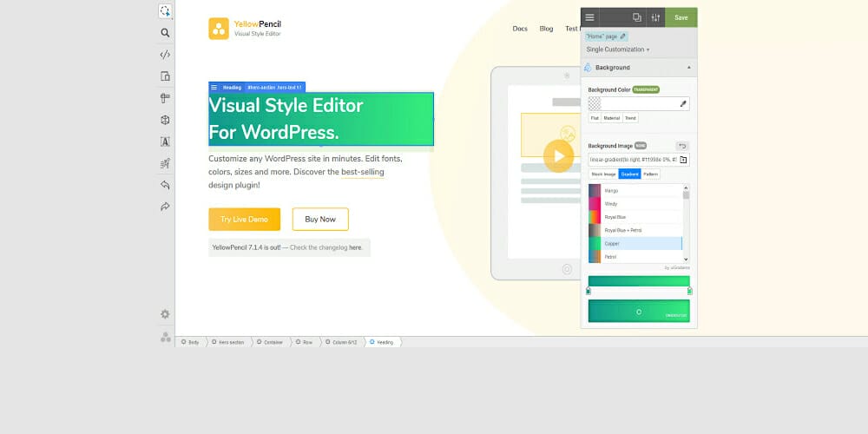
Task: Choose the Copper gradient
Action: 635,244
